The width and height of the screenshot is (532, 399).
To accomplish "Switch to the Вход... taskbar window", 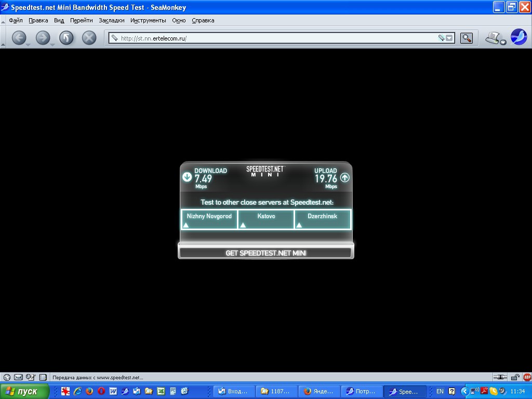I will (234, 392).
